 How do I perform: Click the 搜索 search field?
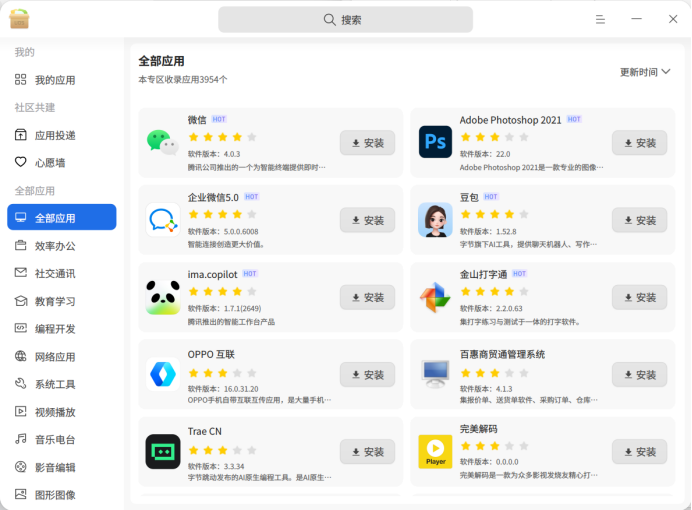click(x=345, y=19)
